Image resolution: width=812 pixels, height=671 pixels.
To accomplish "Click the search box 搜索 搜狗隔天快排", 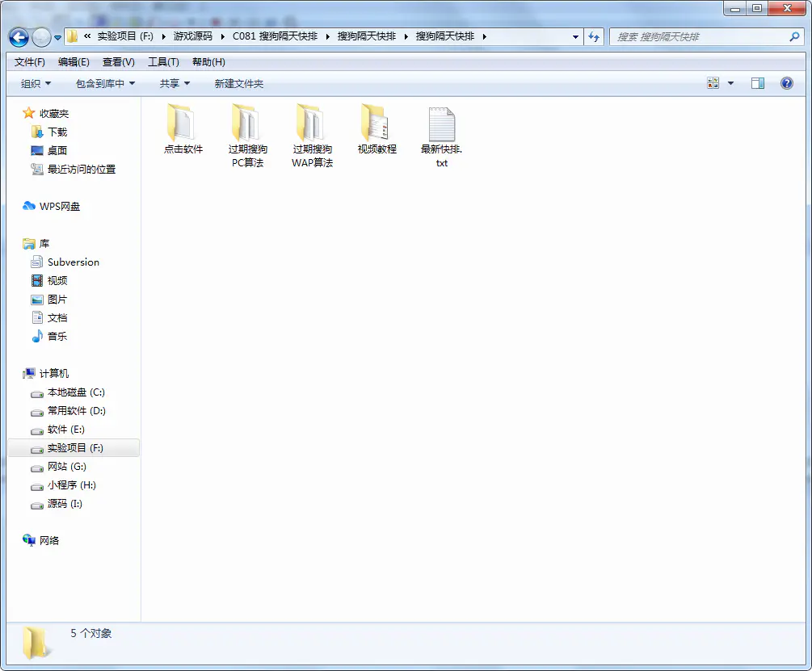I will tap(699, 37).
